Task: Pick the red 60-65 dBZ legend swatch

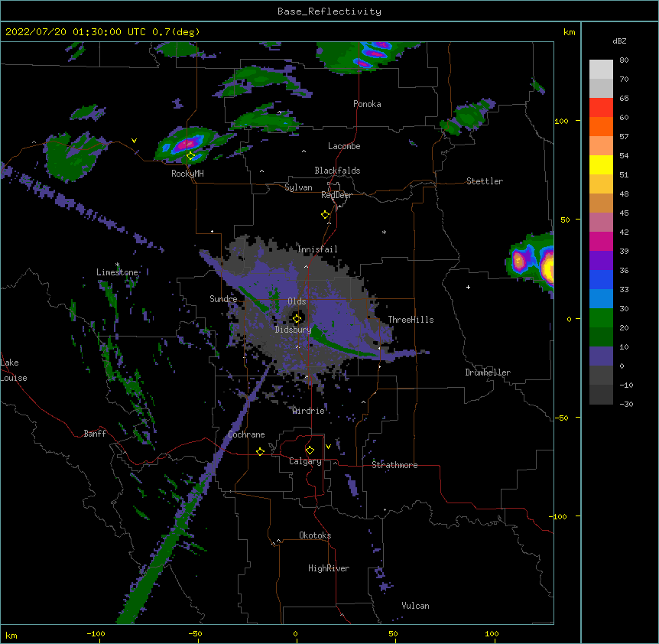Action: coord(601,108)
